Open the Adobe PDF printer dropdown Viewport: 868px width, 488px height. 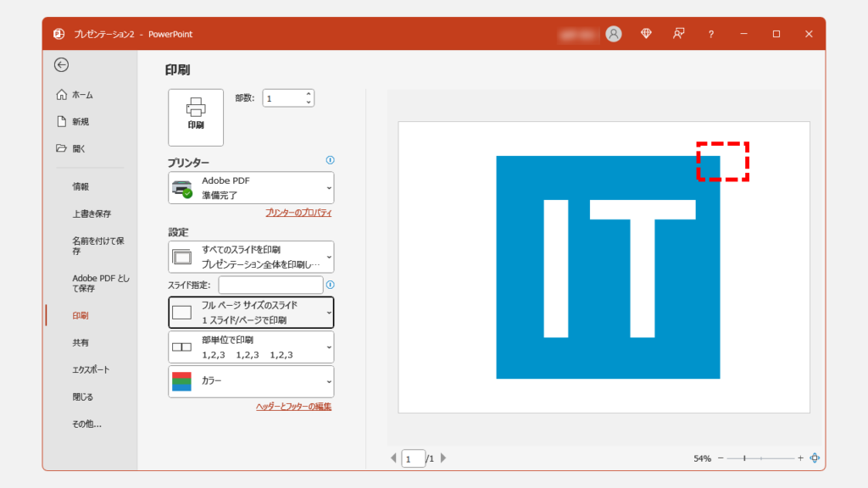point(251,187)
